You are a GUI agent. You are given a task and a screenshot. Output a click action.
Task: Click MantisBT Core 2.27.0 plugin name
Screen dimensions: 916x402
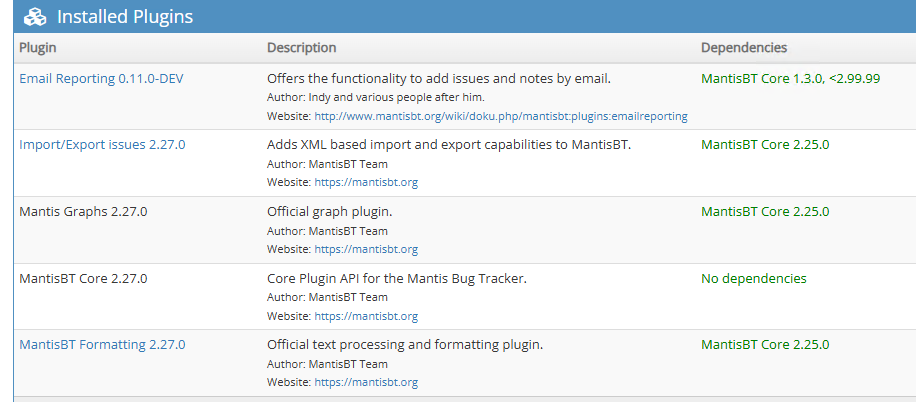point(83,278)
